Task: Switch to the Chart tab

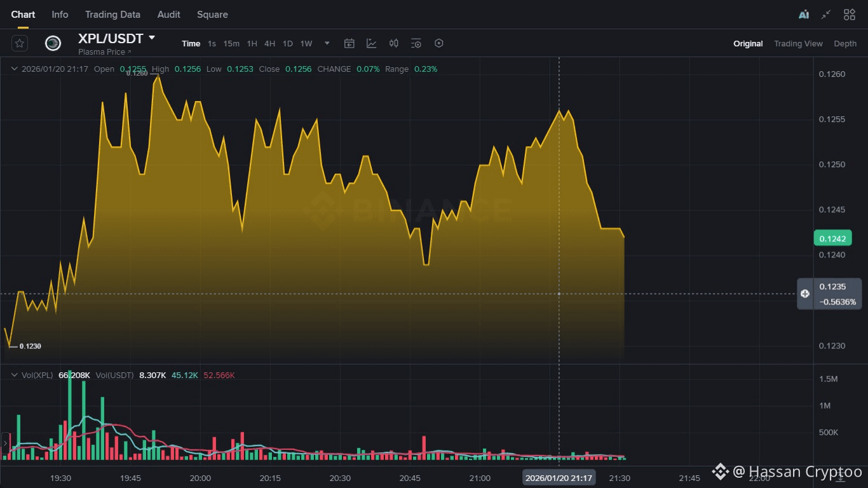Action: tap(24, 14)
